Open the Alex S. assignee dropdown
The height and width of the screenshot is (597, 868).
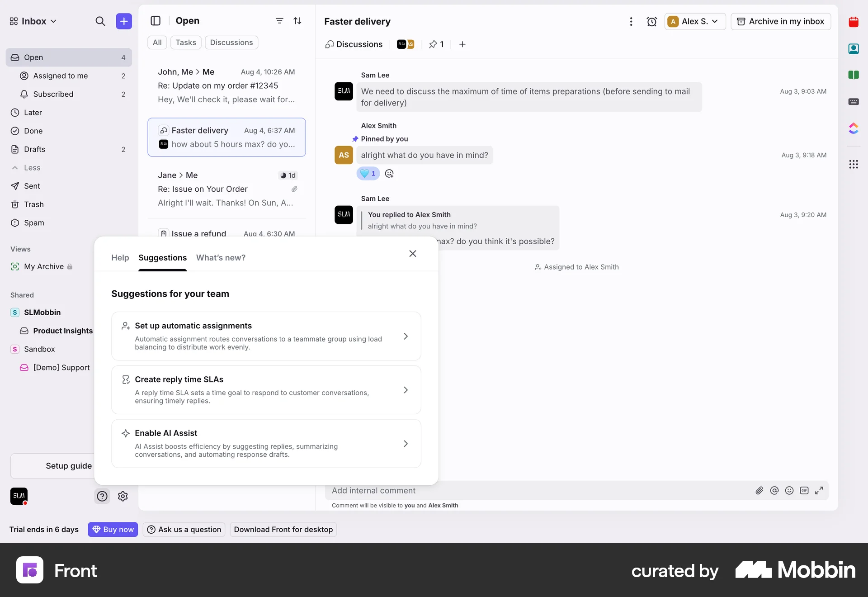coord(694,21)
